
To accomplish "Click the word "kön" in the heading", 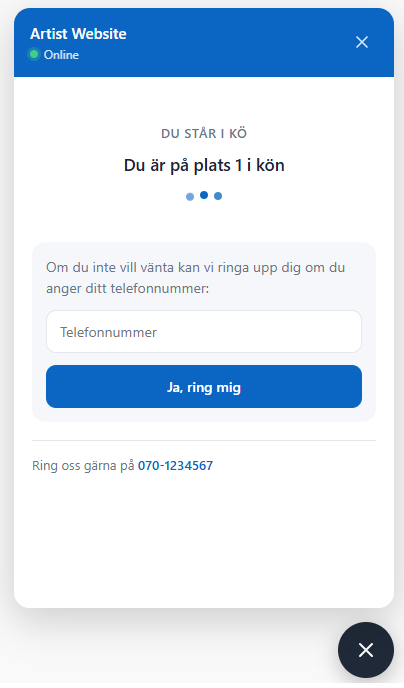I will click(x=271, y=165).
